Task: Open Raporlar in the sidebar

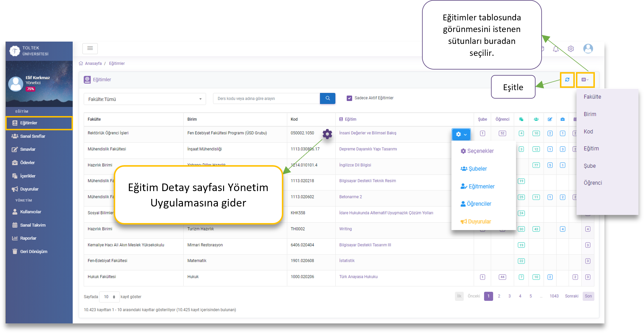Action: click(28, 238)
